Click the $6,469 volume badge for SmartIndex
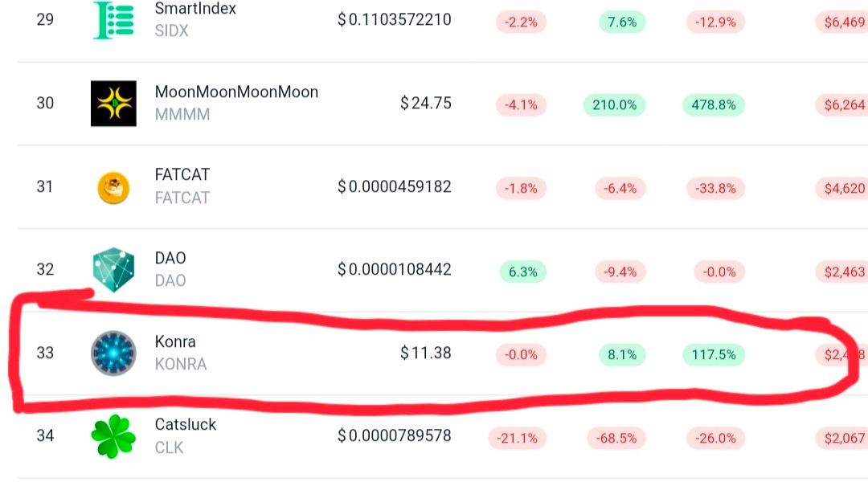Image resolution: width=868 pixels, height=482 pixels. [844, 22]
